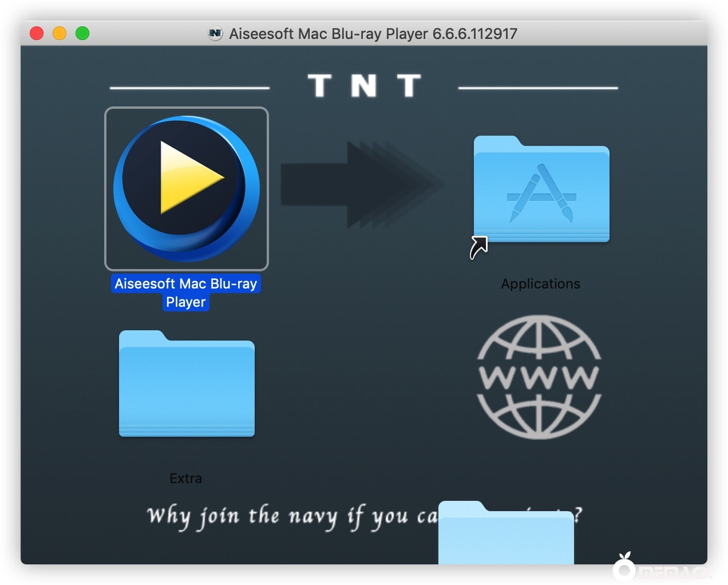Click the highlighted Aiseesoft Mac Blu-ray Player label
Viewport: 728px width, 585px height.
186,292
